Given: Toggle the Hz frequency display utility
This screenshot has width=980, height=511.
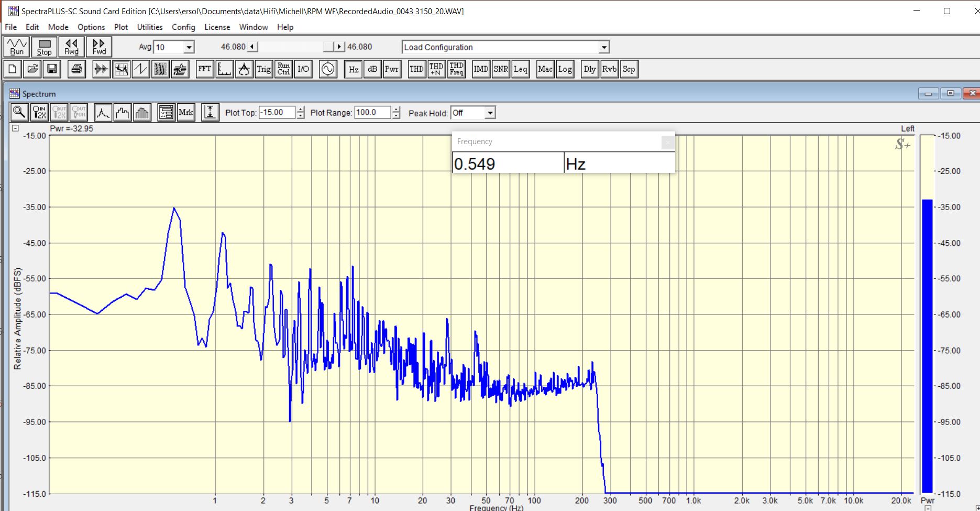Looking at the screenshot, I should click(x=354, y=69).
